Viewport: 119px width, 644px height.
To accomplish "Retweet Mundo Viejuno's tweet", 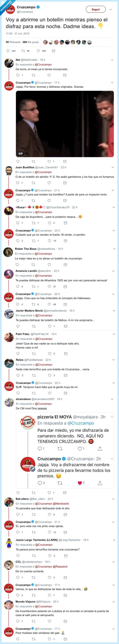I will 33,621.
